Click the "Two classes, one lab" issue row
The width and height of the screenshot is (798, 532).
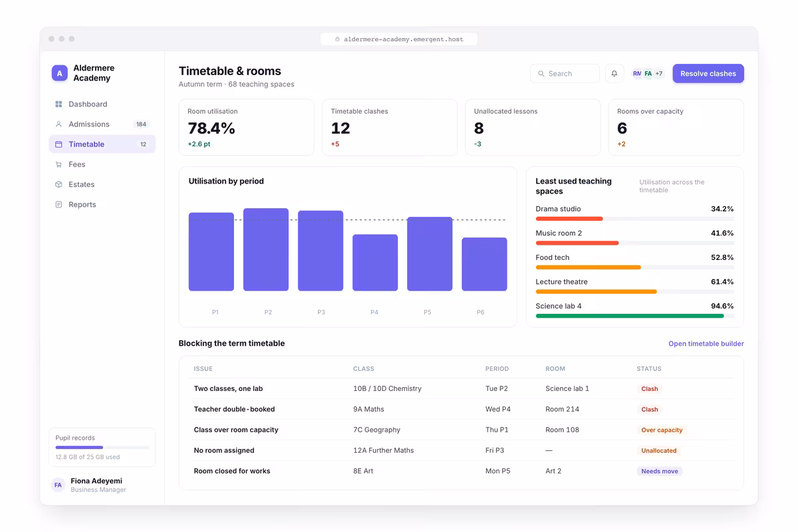coord(462,388)
